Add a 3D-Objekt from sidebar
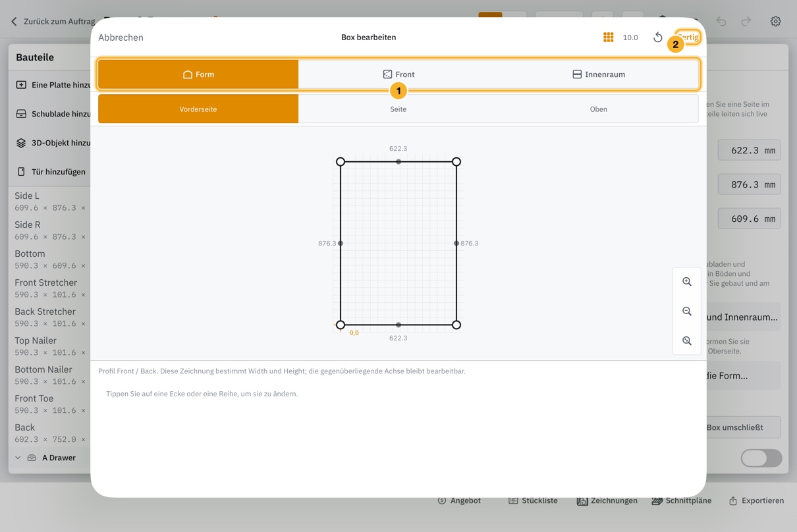797x532 pixels. pyautogui.click(x=53, y=143)
